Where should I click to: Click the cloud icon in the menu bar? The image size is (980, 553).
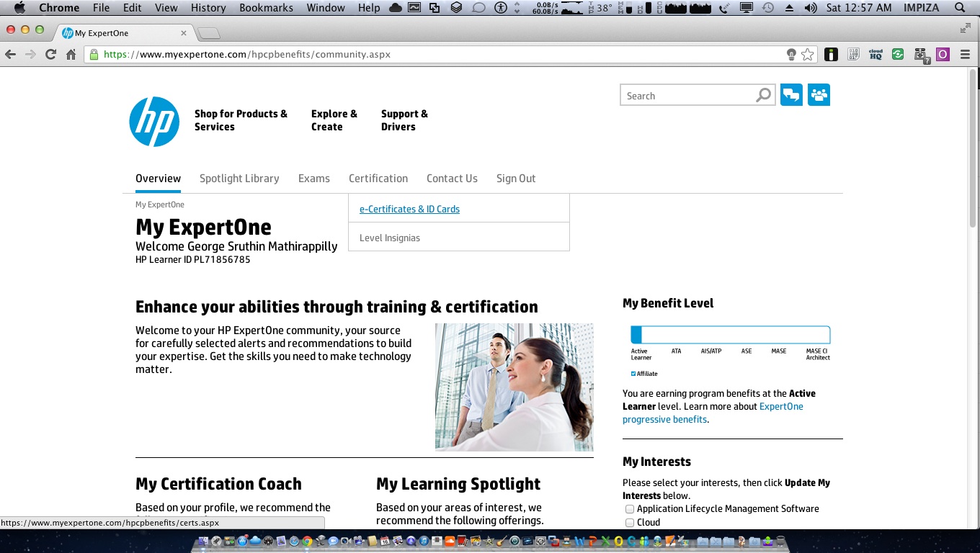pos(396,8)
